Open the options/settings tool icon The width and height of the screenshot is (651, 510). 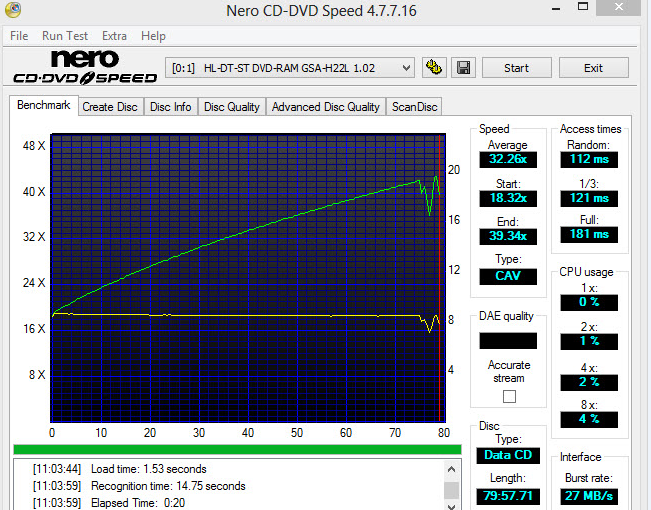[434, 68]
